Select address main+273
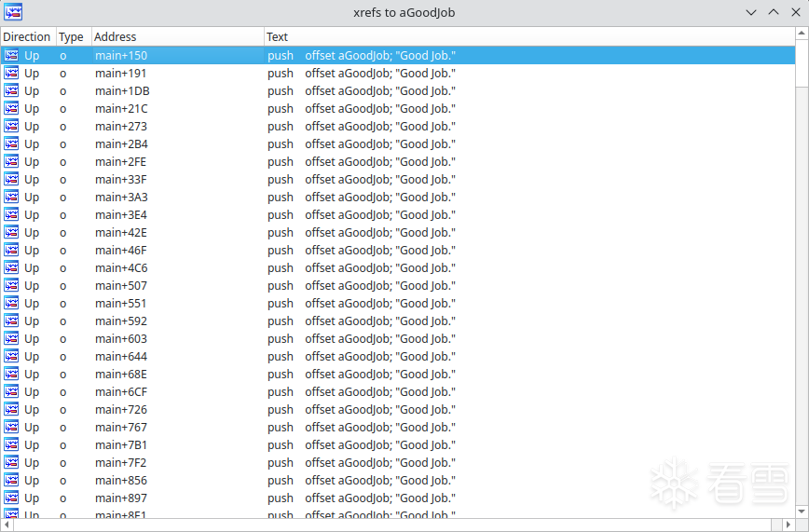Screen dimensions: 809x532 coord(121,126)
